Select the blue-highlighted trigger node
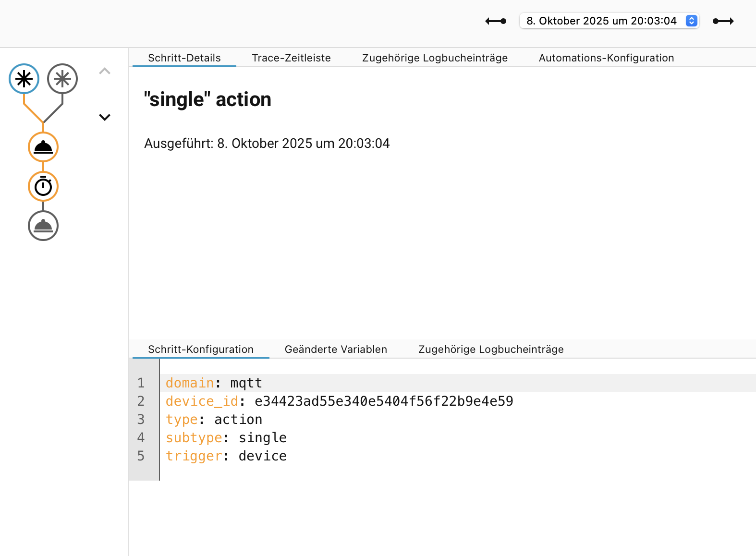This screenshot has height=556, width=756. click(24, 79)
